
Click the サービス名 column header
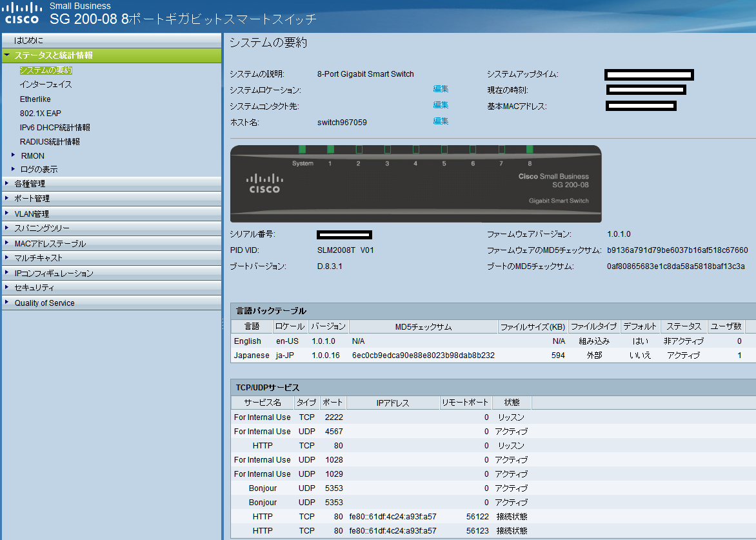coord(263,403)
